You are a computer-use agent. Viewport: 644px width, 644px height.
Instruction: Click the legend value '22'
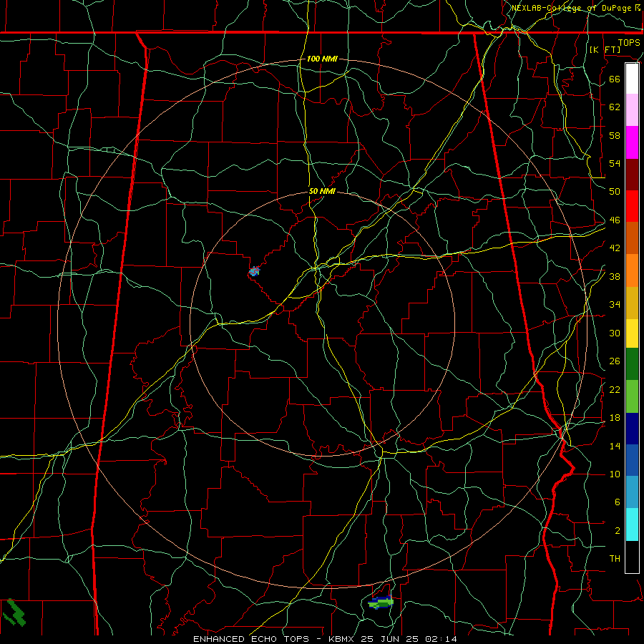pyautogui.click(x=615, y=389)
